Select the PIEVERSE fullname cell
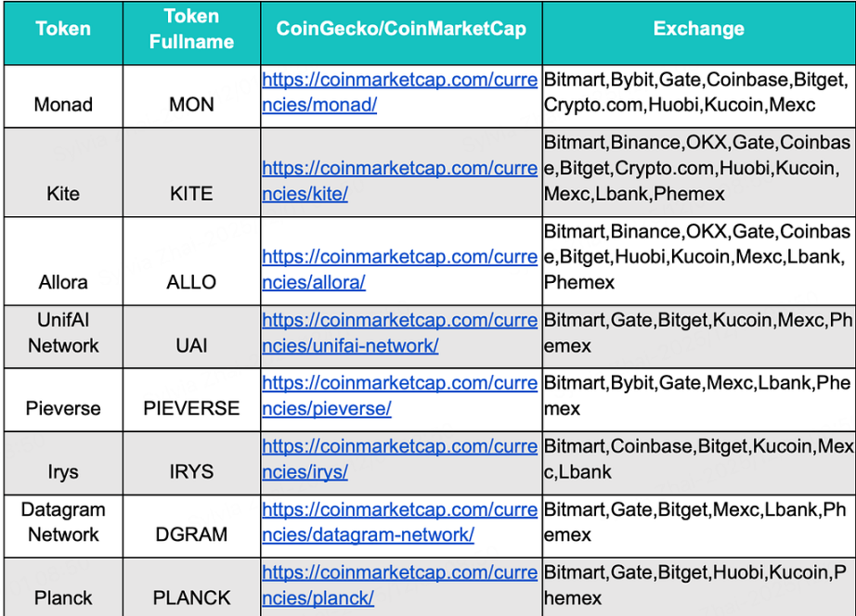 [191, 408]
